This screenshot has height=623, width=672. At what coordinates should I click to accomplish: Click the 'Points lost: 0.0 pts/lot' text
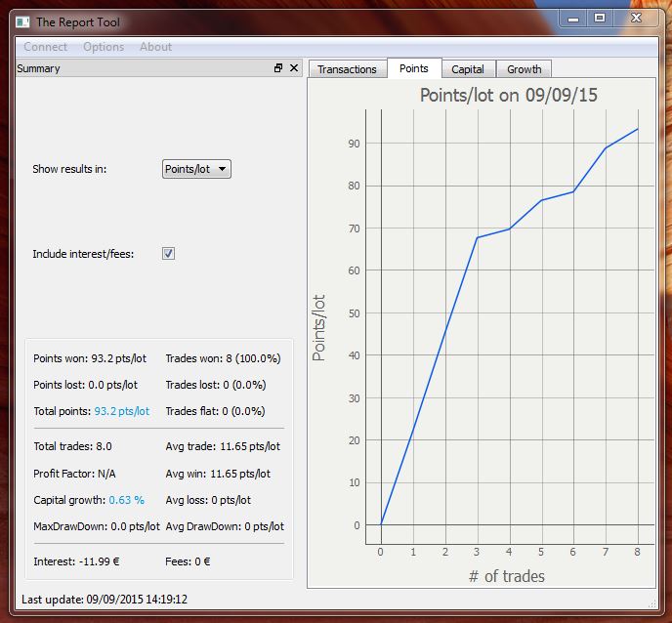85,385
